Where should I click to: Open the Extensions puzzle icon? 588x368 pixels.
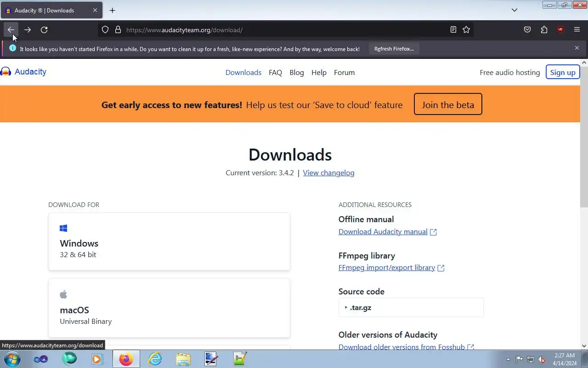pyautogui.click(x=544, y=30)
